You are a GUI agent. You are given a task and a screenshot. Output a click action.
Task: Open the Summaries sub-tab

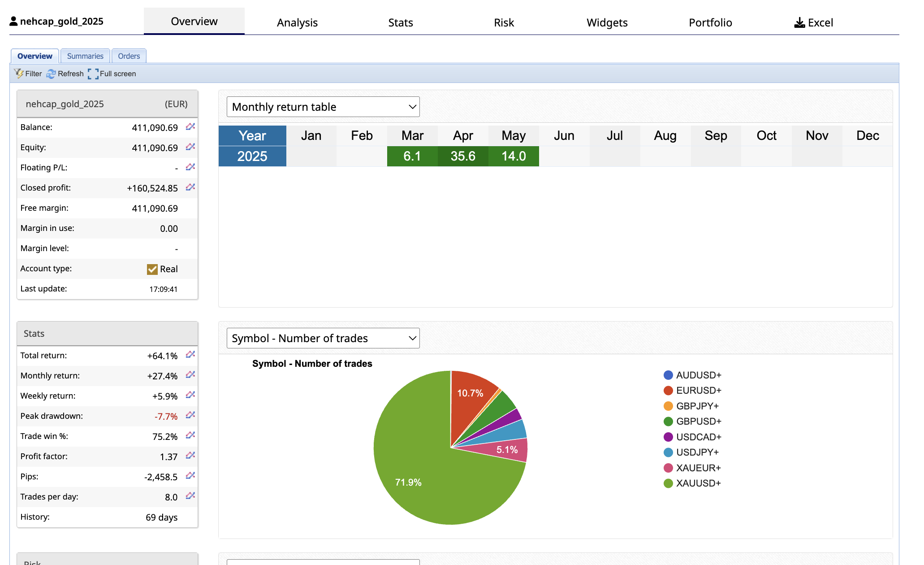pos(85,56)
